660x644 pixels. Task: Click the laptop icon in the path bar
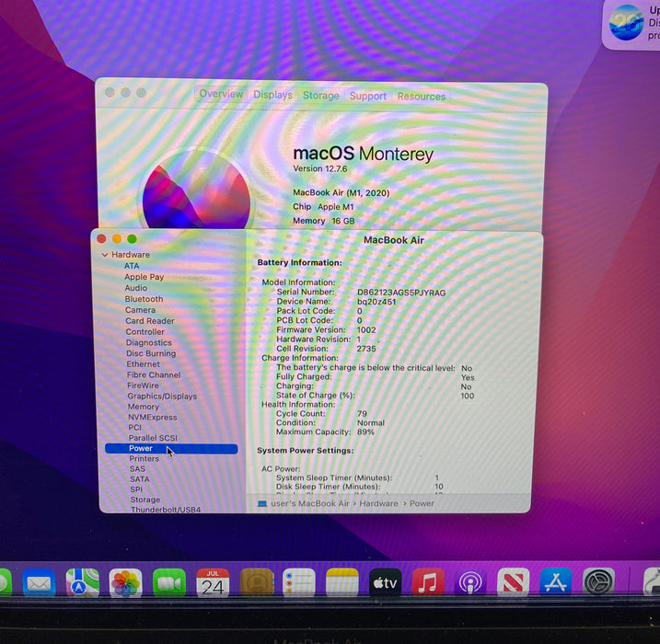pos(262,503)
